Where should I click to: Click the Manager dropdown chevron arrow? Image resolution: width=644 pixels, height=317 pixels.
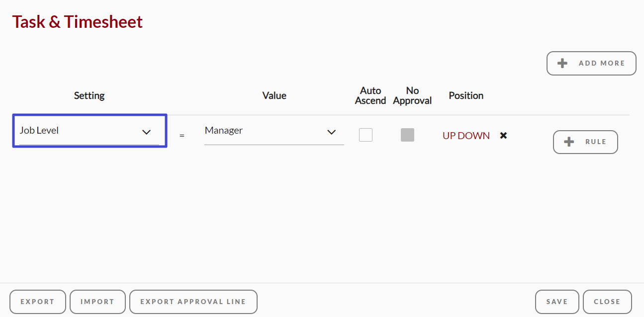click(331, 132)
